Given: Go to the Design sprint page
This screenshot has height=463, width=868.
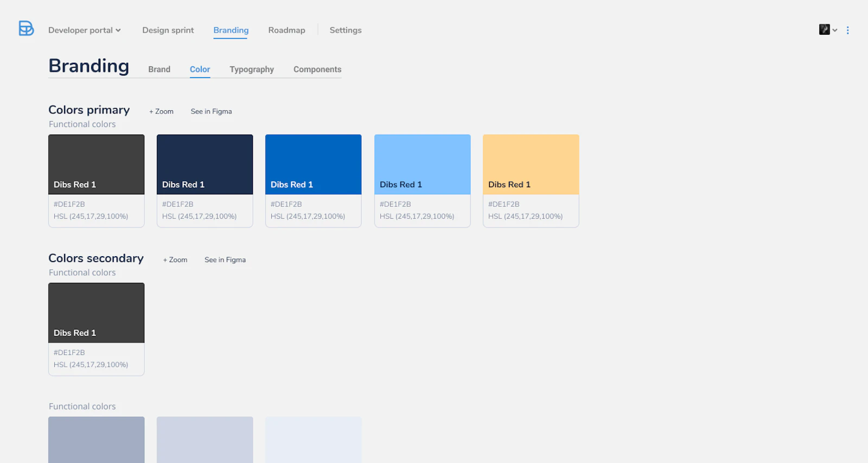Looking at the screenshot, I should point(168,30).
